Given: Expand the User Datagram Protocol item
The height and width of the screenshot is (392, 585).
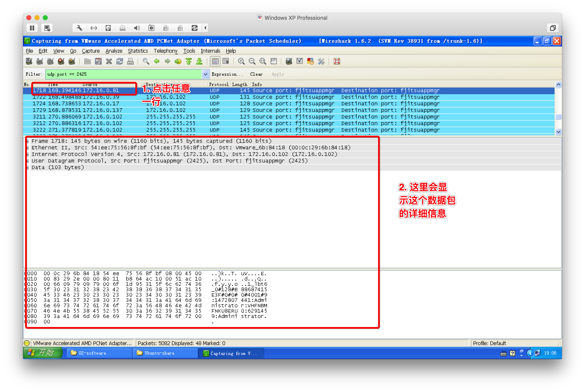Looking at the screenshot, I should pos(28,161).
